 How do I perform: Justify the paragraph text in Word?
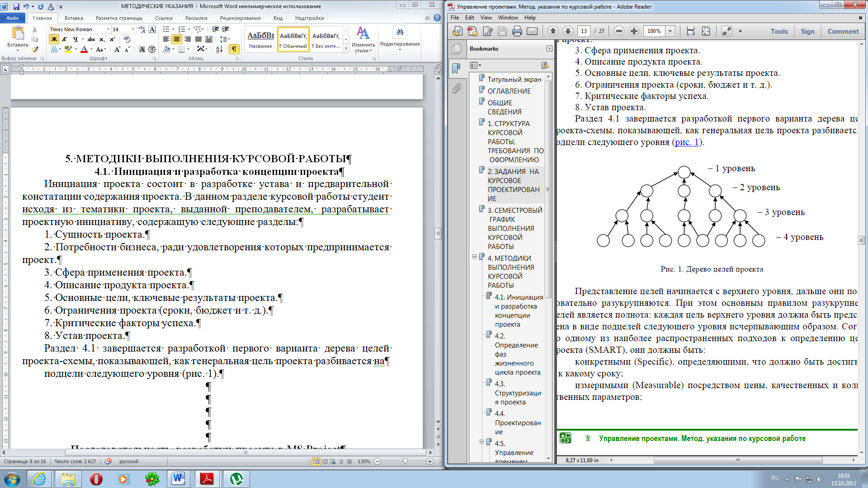coord(198,39)
